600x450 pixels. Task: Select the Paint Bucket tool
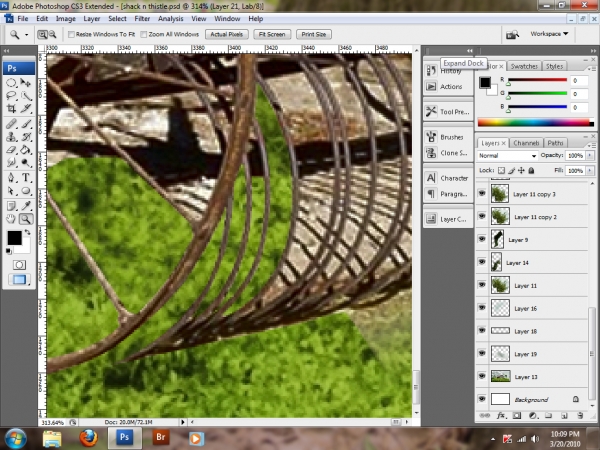point(26,150)
